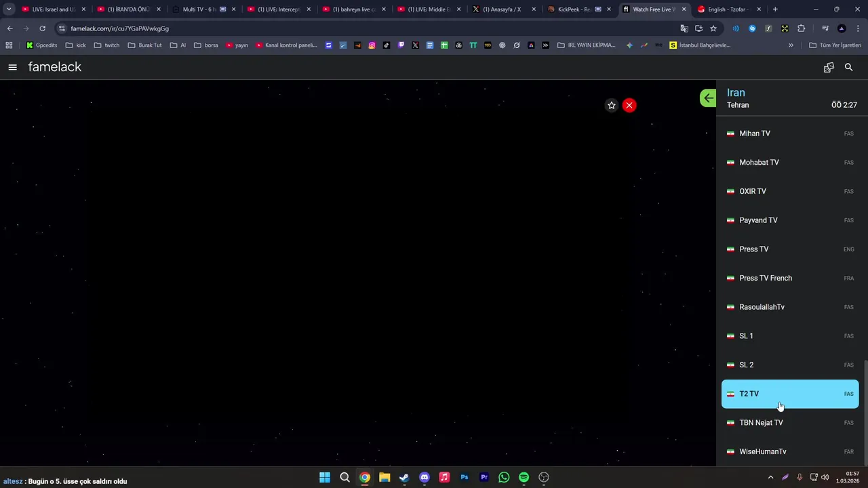The width and height of the screenshot is (868, 488).
Task: Select the RasoulallahTv channel row
Action: pyautogui.click(x=790, y=307)
